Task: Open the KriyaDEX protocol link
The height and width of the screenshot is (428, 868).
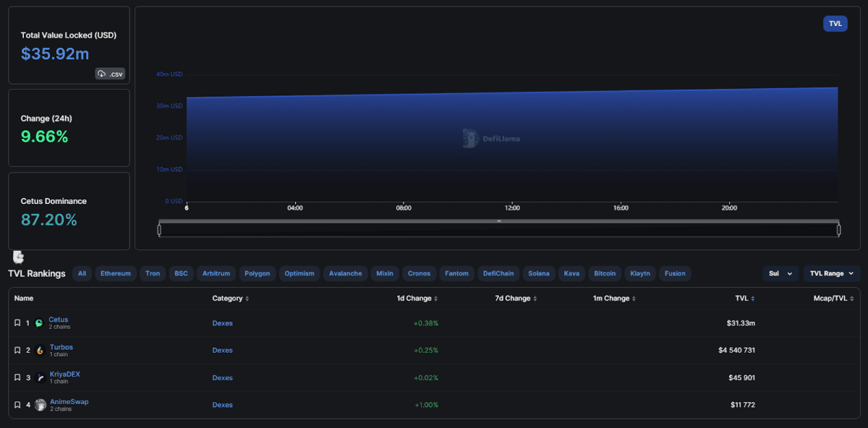Action: pos(64,374)
